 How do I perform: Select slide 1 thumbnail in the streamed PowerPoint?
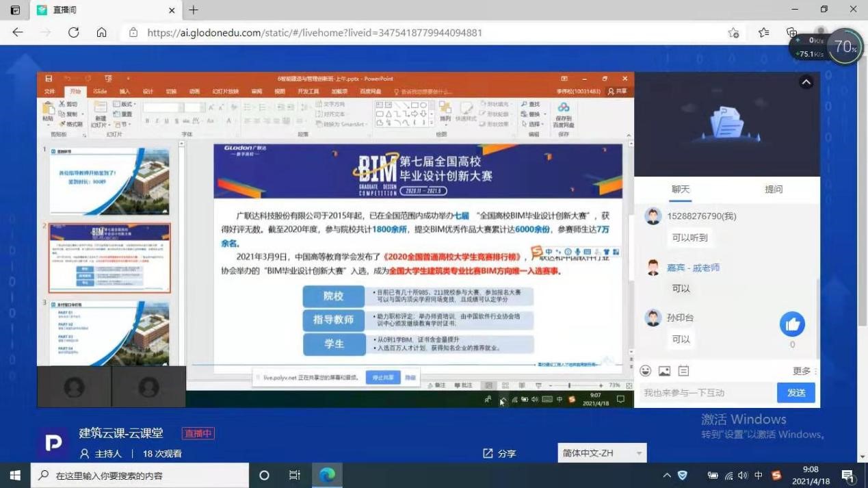(x=109, y=181)
